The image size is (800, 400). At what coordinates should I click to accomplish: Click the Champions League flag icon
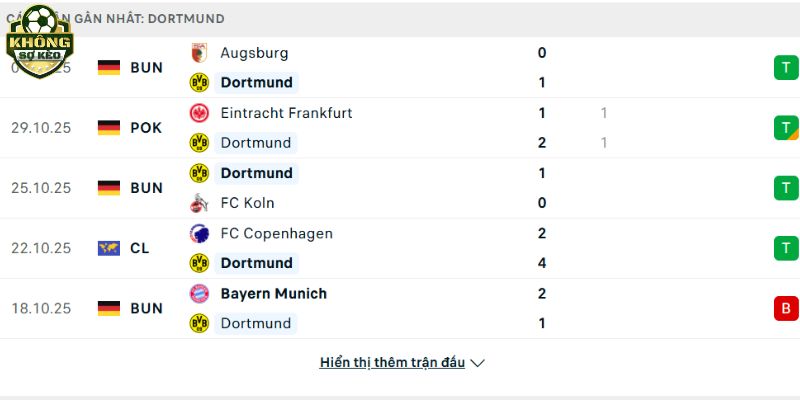click(109, 248)
